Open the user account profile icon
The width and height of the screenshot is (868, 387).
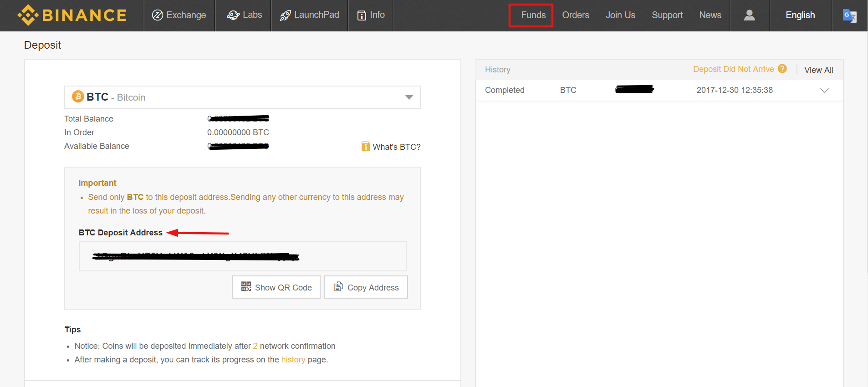[749, 15]
